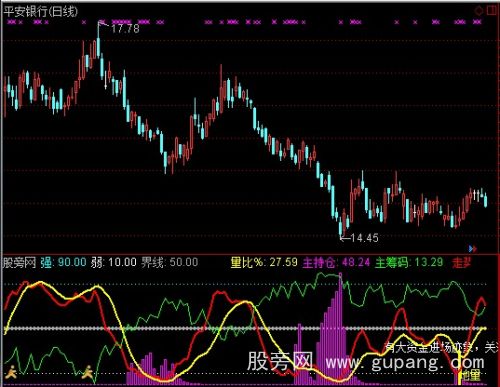Click the 主持仓: 48.24 value
Viewport: 500px width, 387px height.
(336, 263)
